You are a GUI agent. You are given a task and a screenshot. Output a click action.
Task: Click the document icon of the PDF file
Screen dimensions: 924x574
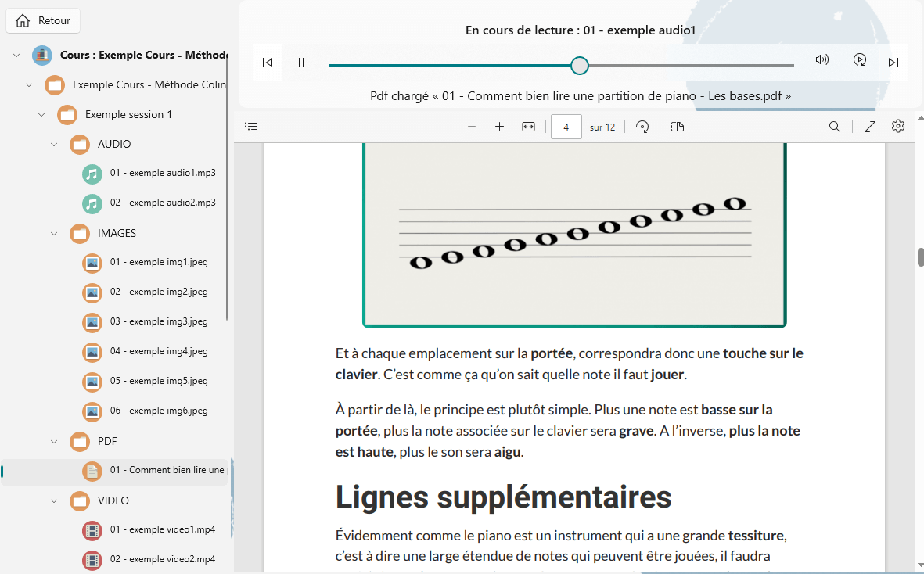point(92,471)
